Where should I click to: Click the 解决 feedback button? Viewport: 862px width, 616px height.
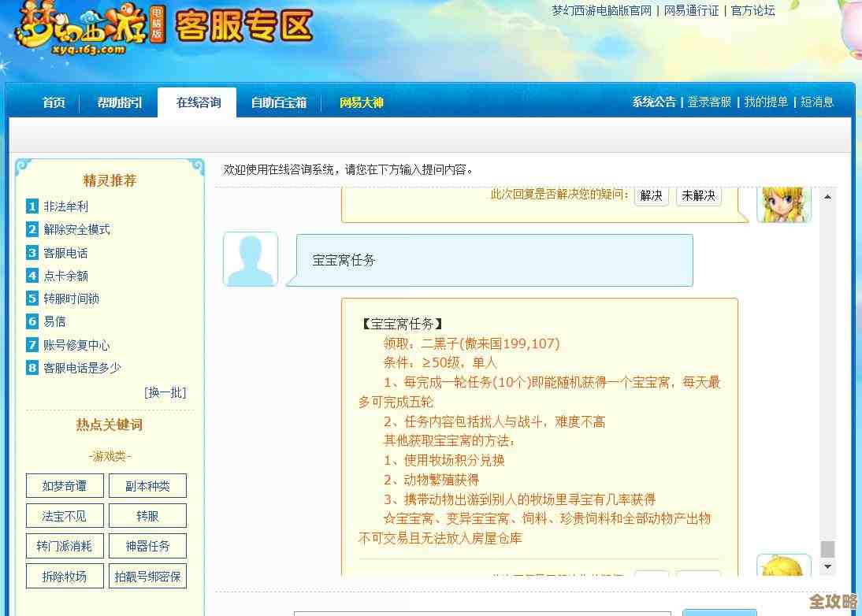pyautogui.click(x=651, y=195)
